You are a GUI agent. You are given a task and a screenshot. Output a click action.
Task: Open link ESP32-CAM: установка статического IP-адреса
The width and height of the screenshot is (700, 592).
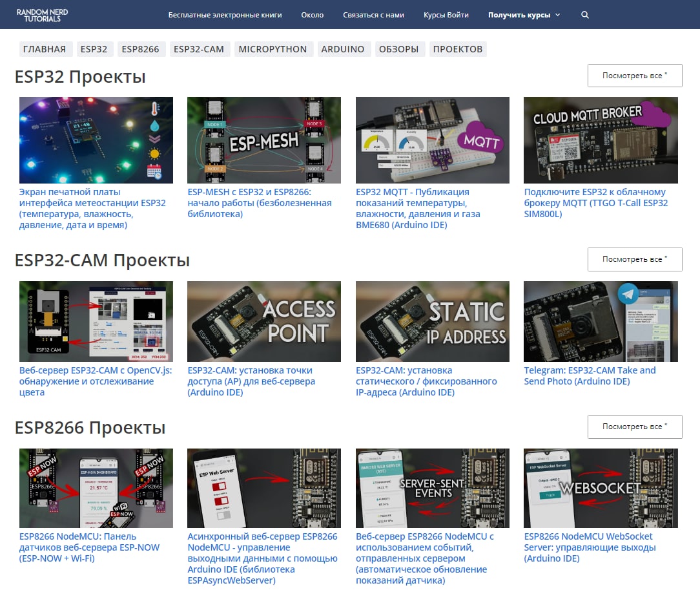(426, 381)
